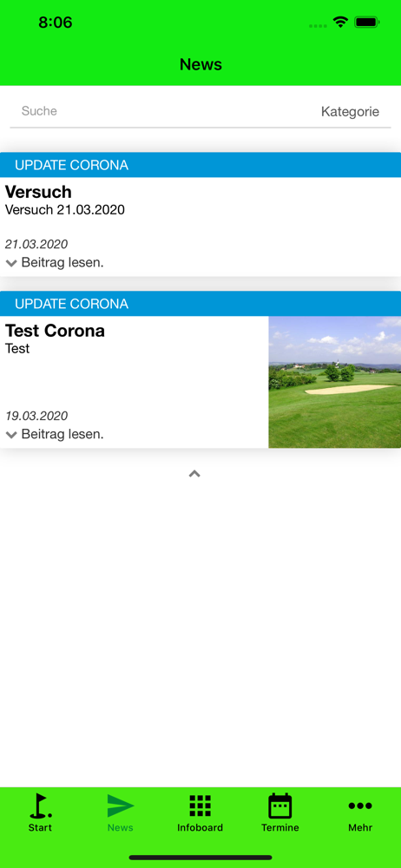Select the paper plane News icon
The height and width of the screenshot is (868, 401).
120,806
